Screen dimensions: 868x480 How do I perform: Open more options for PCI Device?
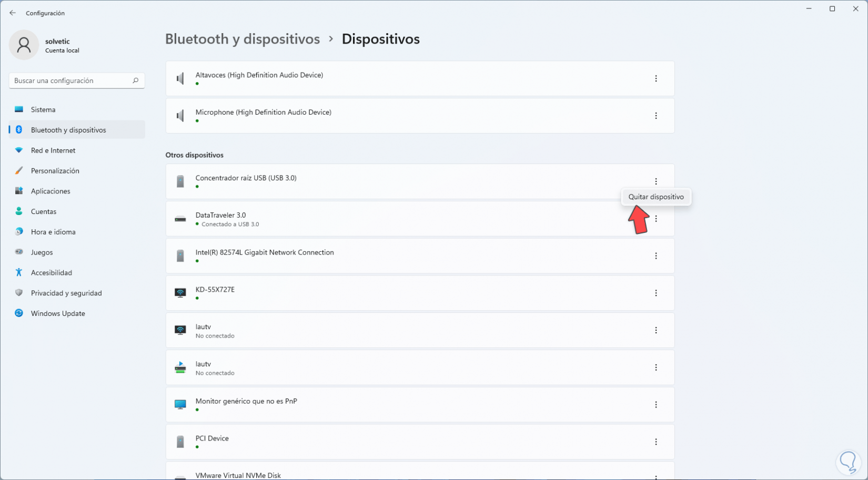[x=655, y=442]
